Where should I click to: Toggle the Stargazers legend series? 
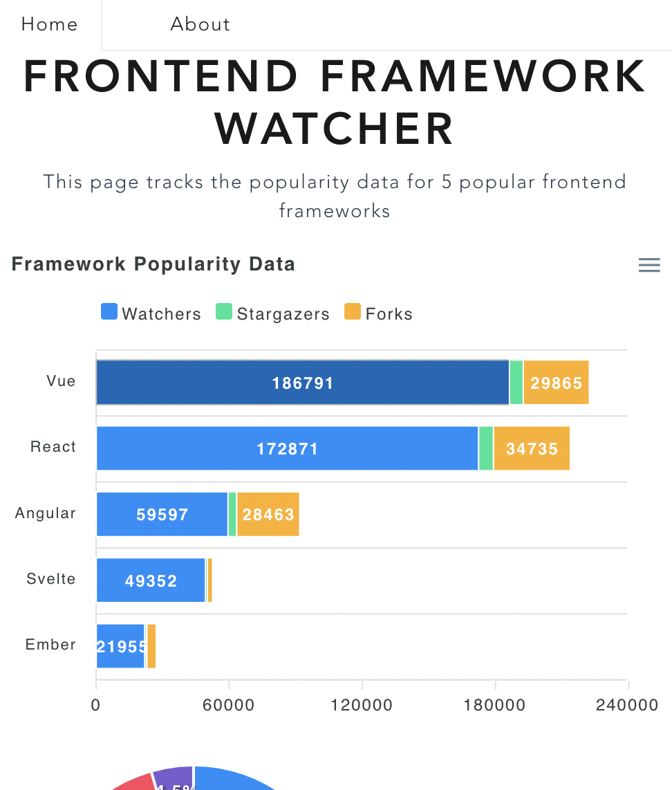[283, 314]
